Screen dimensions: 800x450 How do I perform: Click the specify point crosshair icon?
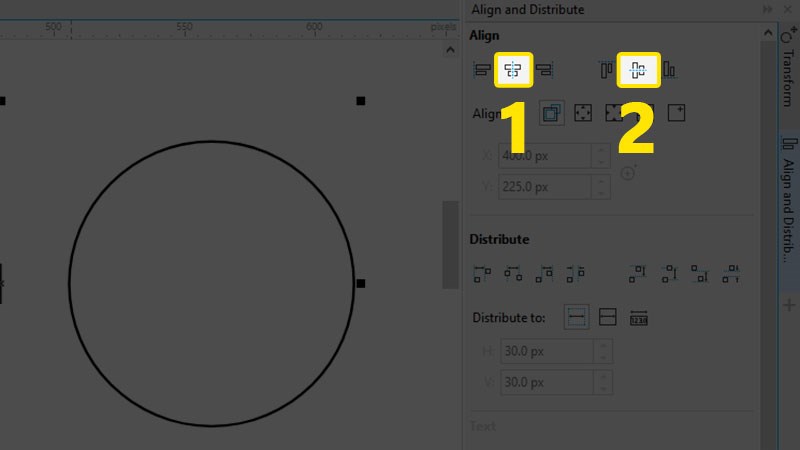click(x=628, y=173)
